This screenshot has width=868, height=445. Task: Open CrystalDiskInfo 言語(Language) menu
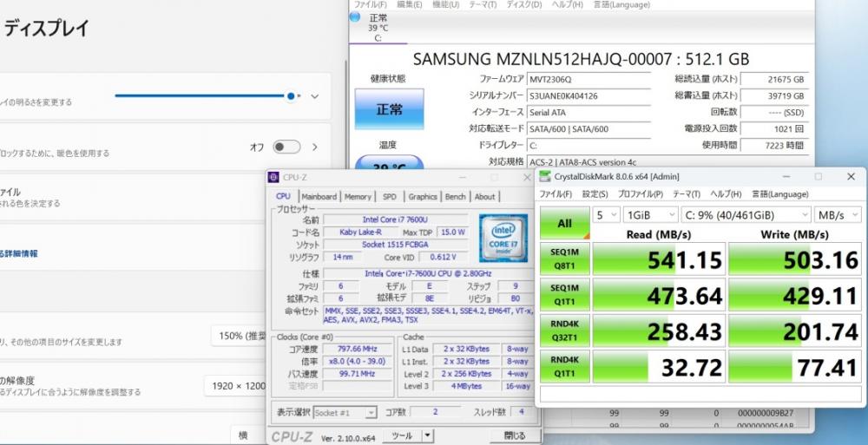621,4
